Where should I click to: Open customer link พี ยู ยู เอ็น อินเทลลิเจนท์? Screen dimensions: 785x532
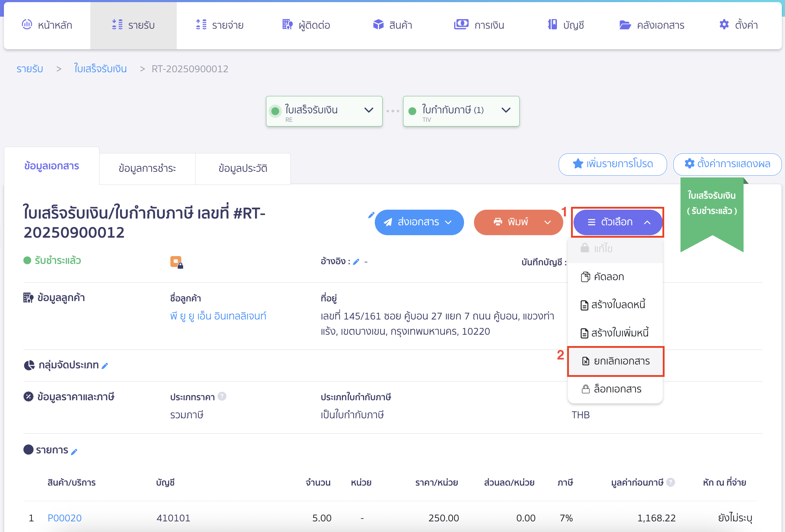point(218,316)
